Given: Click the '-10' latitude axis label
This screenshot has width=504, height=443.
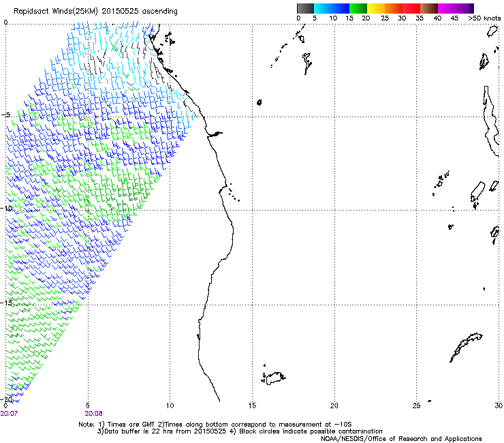Looking at the screenshot, I should click(x=7, y=208).
